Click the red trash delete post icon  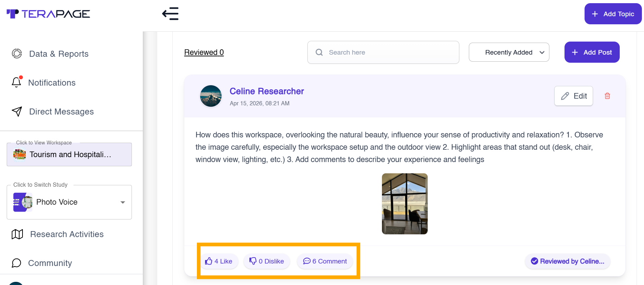click(607, 96)
